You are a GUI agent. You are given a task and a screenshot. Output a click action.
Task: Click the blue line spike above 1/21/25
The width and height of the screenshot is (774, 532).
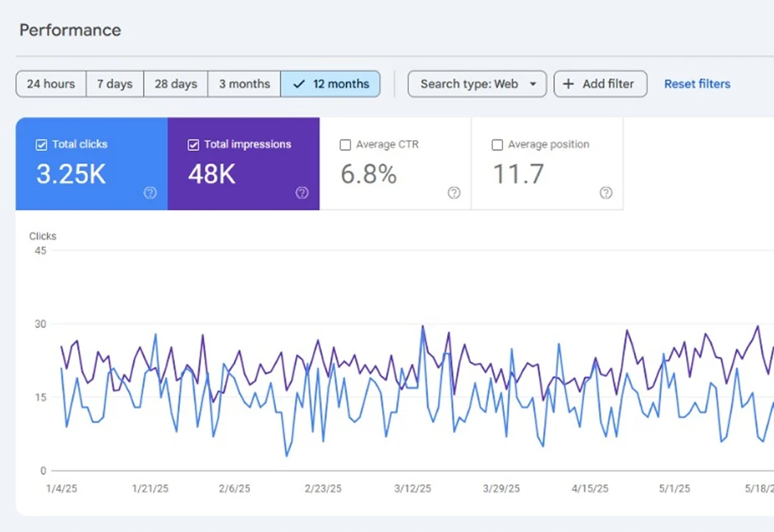pyautogui.click(x=155, y=335)
